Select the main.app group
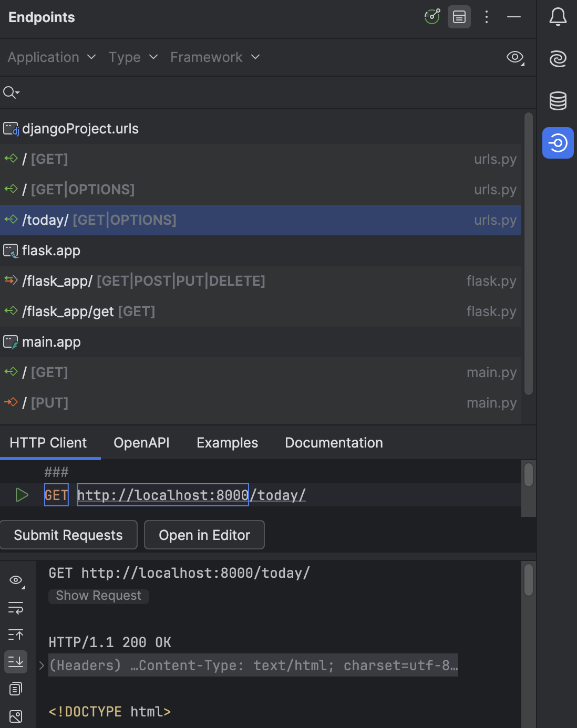 click(261, 342)
